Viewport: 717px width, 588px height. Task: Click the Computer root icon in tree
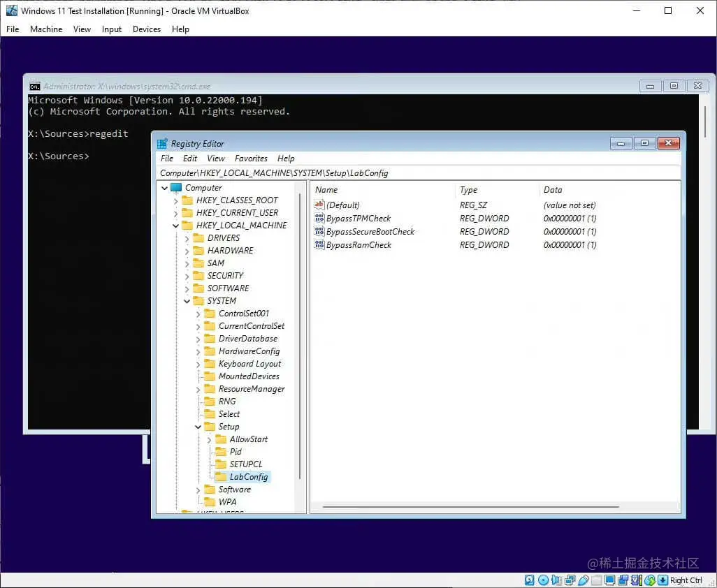(x=176, y=187)
